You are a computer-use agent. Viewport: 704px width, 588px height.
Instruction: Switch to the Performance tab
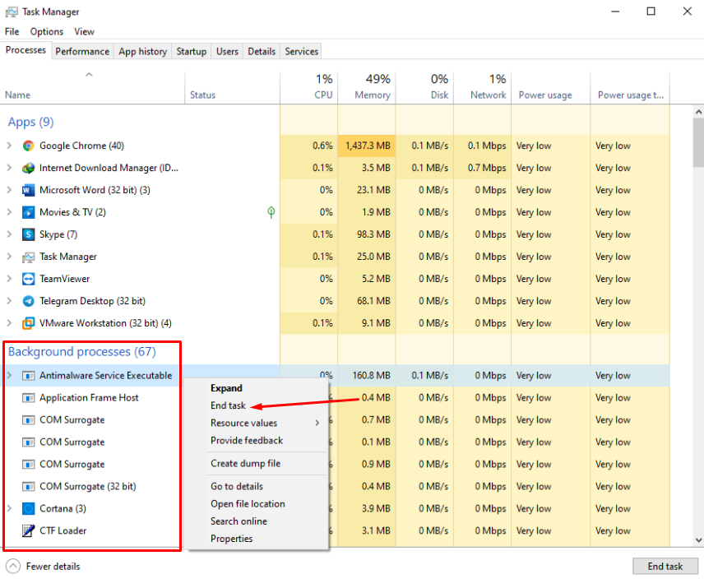pyautogui.click(x=82, y=51)
